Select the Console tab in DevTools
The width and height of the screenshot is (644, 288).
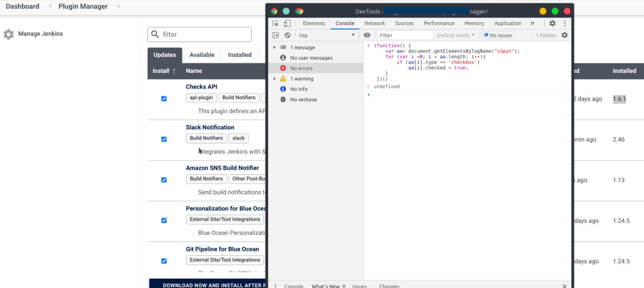345,23
